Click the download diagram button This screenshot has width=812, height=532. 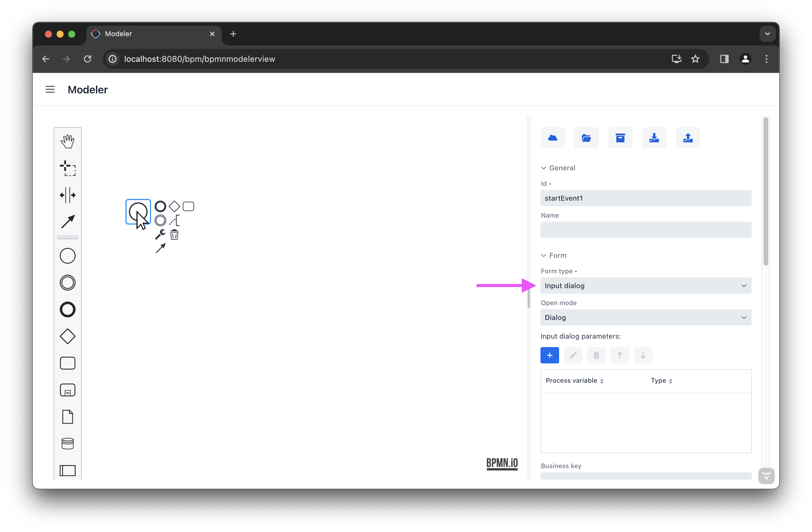[654, 138]
